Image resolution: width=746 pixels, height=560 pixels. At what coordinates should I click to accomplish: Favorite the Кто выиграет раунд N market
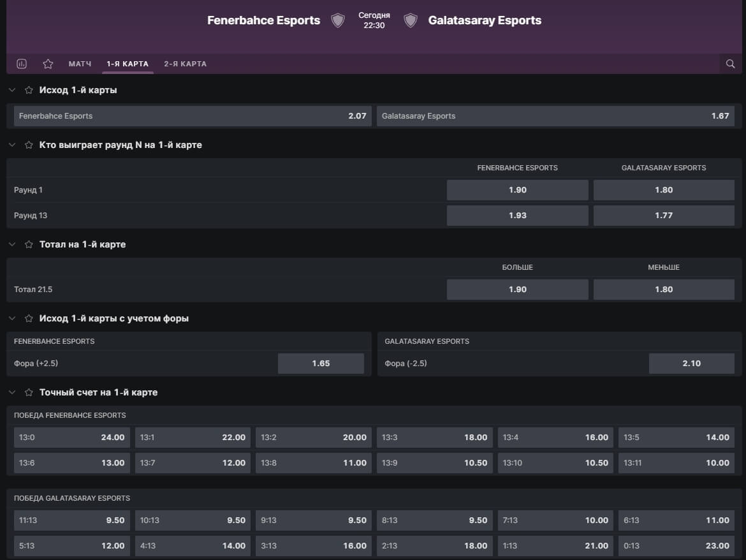[x=29, y=145]
